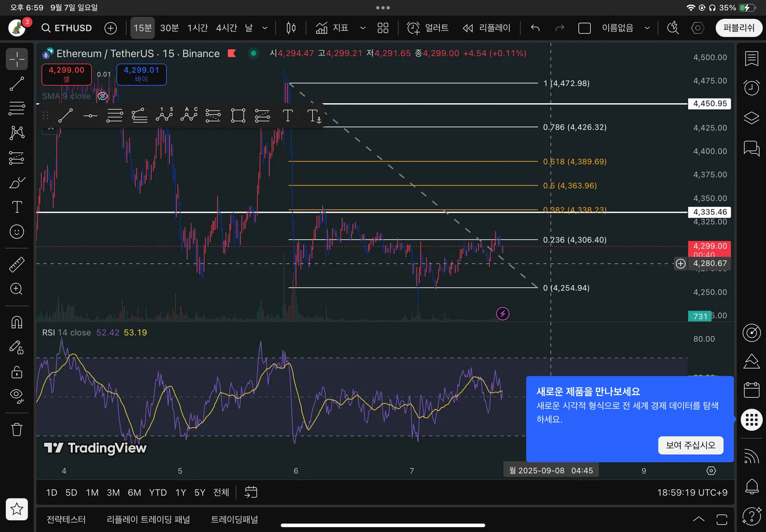Select the 날 daily interval
Viewport: 766px width, 532px height.
[x=249, y=28]
